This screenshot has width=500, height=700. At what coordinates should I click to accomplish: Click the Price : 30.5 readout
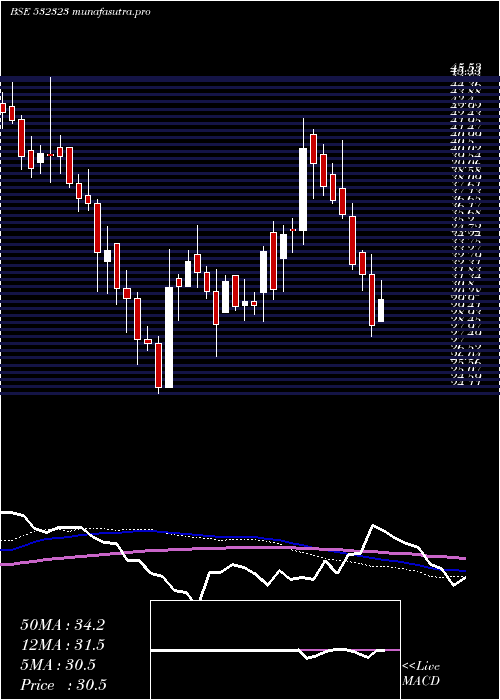63,685
